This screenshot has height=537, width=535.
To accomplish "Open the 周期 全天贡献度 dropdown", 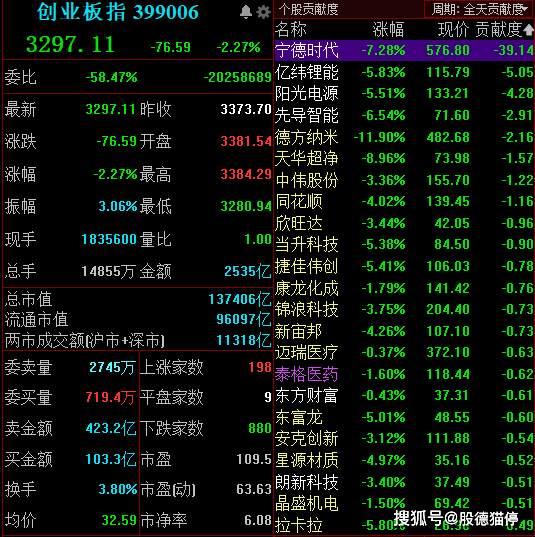I will pos(479,9).
